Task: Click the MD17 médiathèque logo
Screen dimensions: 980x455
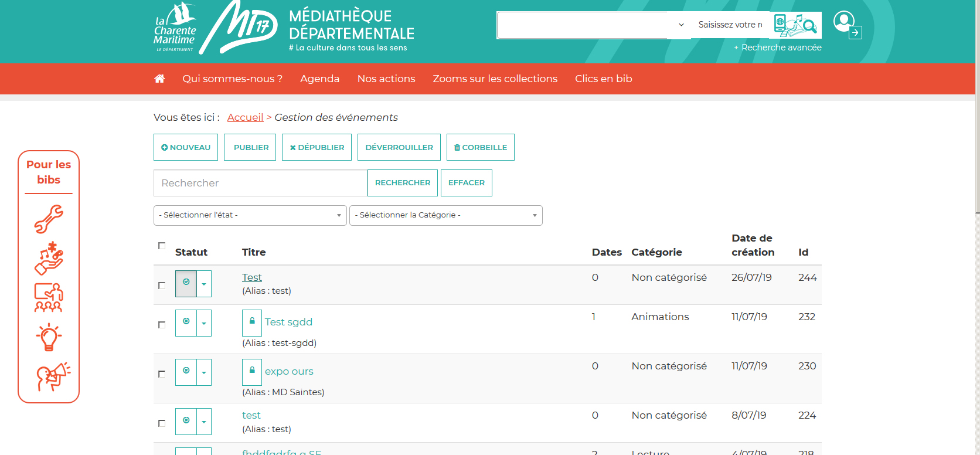Action: click(307, 28)
